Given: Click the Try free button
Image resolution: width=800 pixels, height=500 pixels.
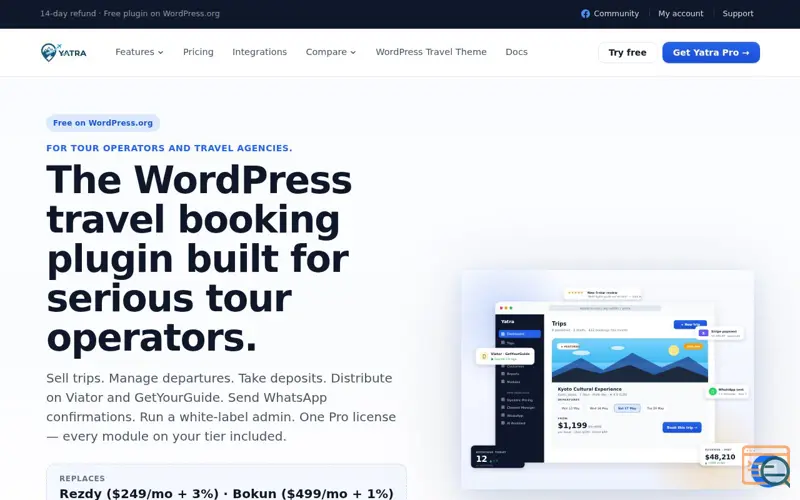Looking at the screenshot, I should click(x=627, y=53).
